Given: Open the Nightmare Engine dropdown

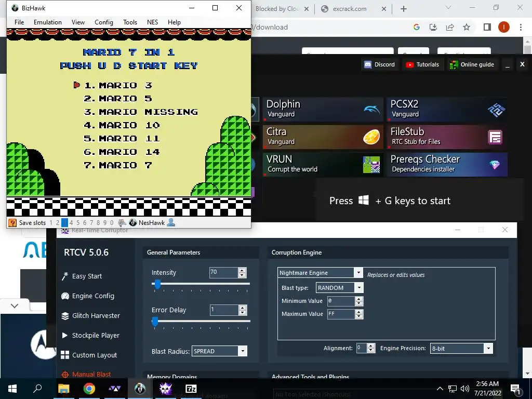Looking at the screenshot, I should coord(320,273).
